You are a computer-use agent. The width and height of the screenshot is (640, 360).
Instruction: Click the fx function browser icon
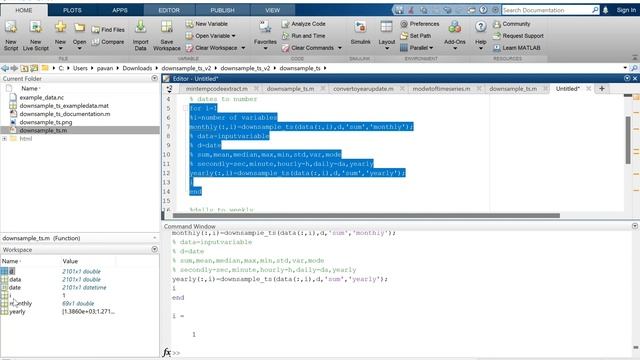pos(167,352)
